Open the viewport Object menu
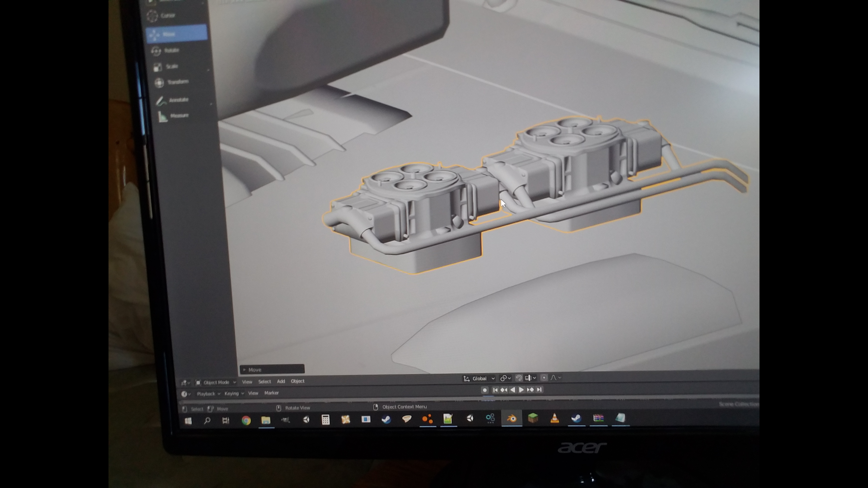Viewport: 868px width, 488px height. tap(298, 381)
